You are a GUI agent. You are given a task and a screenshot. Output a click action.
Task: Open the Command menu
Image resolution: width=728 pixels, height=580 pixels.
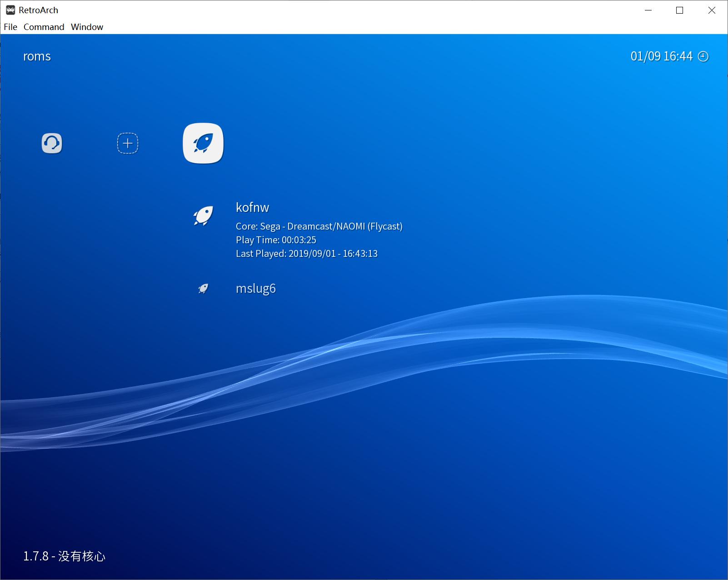click(44, 27)
